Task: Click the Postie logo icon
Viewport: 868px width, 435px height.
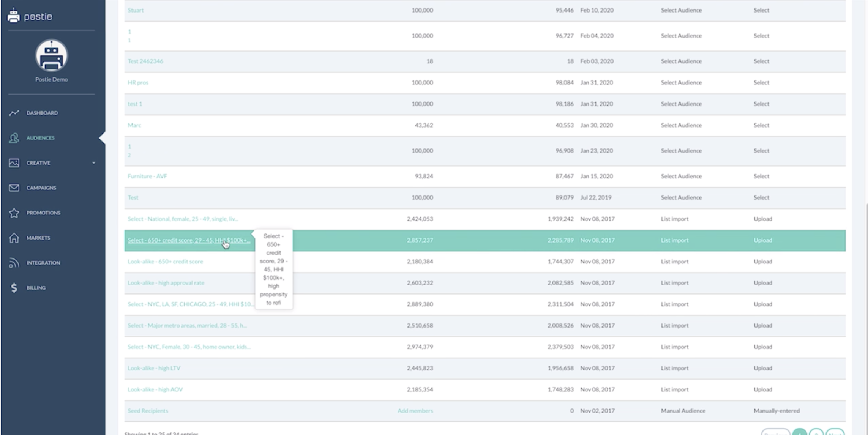Action: coord(14,16)
